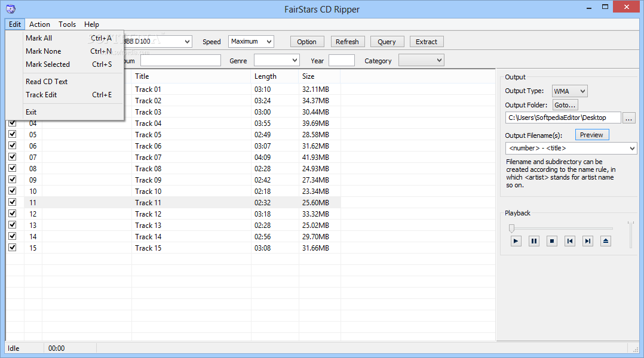Click the Extract button
The width and height of the screenshot is (644, 358).
(427, 41)
